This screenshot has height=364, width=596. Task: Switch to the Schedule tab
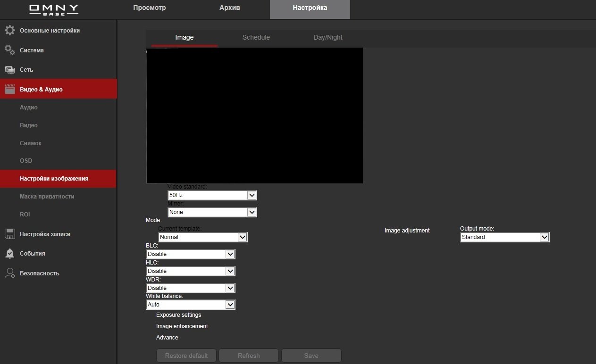(256, 38)
